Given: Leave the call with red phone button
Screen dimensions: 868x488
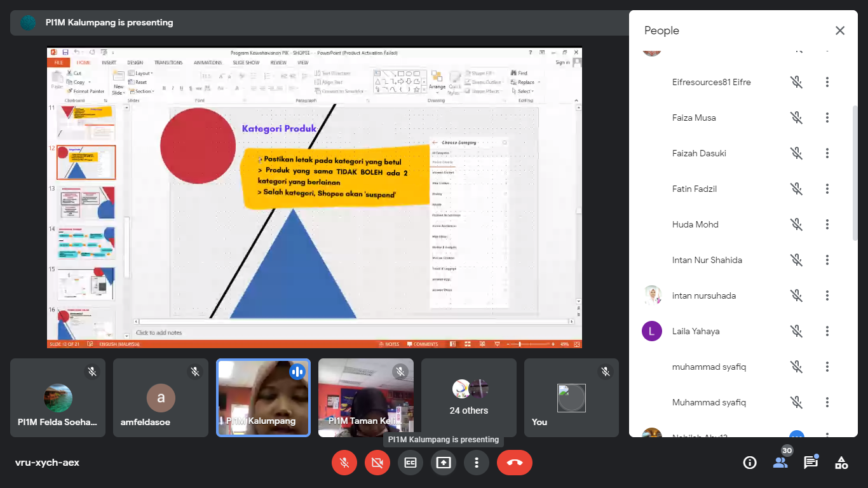Looking at the screenshot, I should 514,463.
